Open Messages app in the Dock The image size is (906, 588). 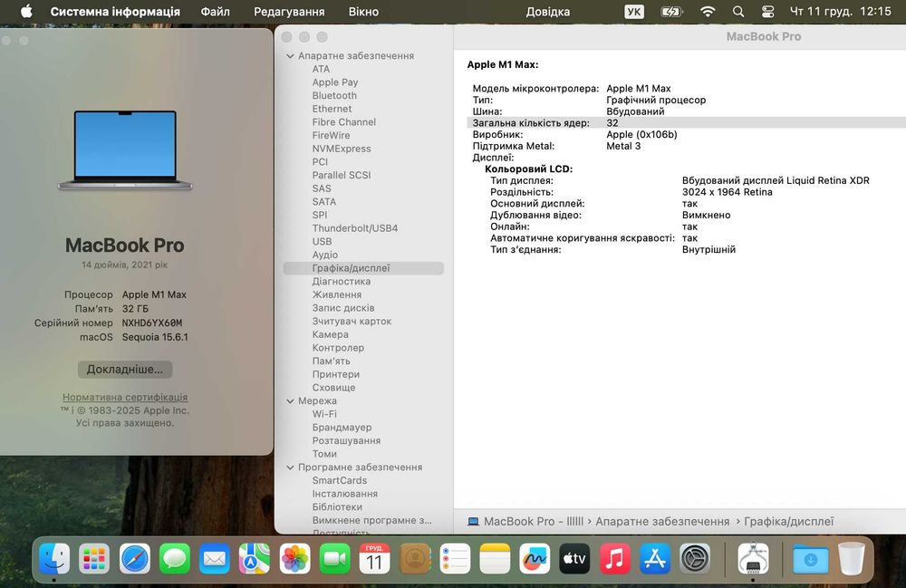[175, 558]
